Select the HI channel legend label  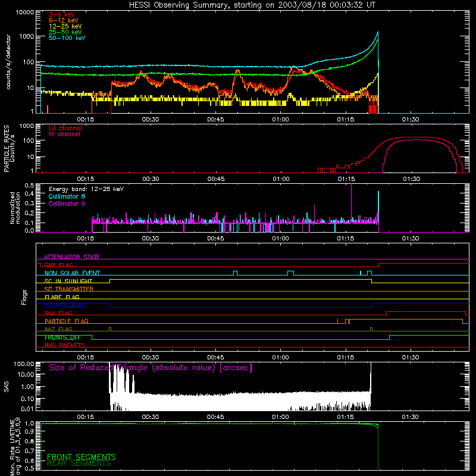coord(64,134)
